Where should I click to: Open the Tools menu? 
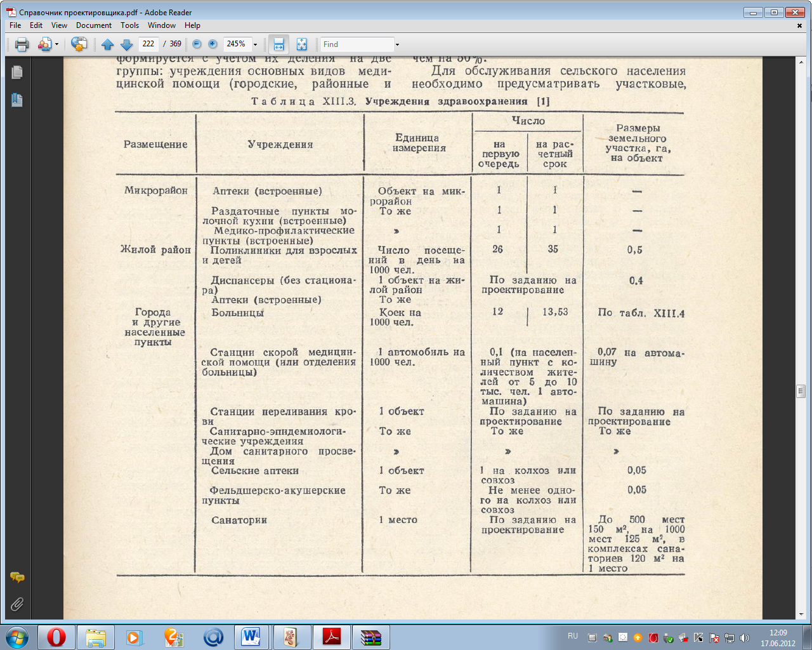tap(129, 25)
